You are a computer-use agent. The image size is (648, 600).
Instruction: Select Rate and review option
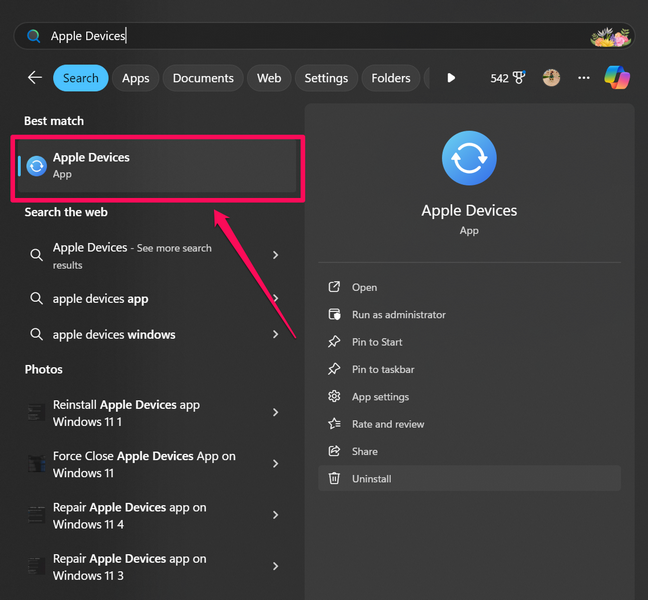tap(388, 424)
